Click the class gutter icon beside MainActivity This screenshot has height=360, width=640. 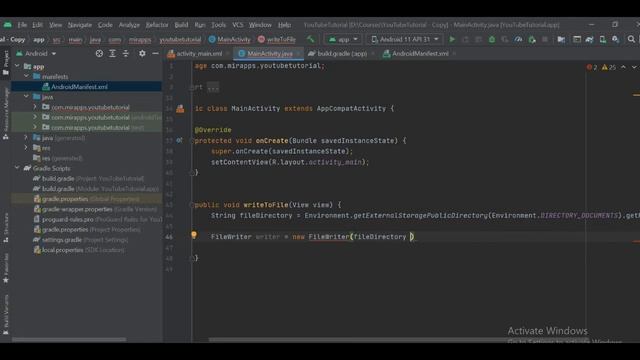click(180, 109)
